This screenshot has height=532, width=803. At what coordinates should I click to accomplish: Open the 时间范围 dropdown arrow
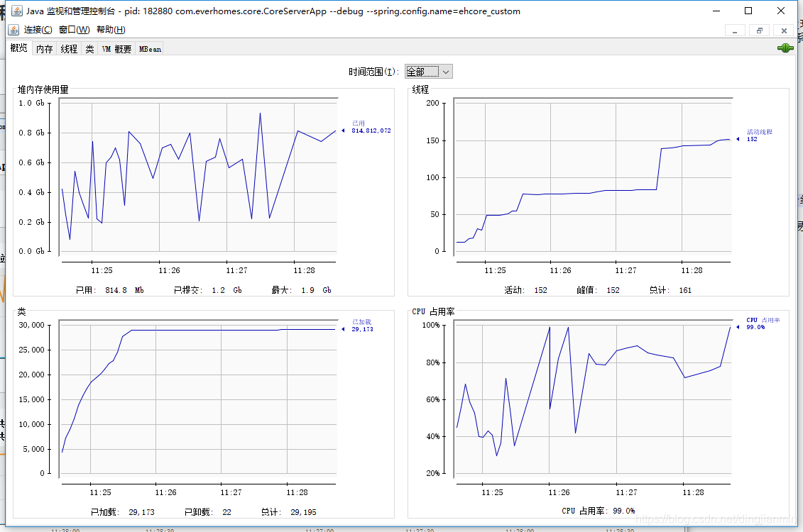446,72
